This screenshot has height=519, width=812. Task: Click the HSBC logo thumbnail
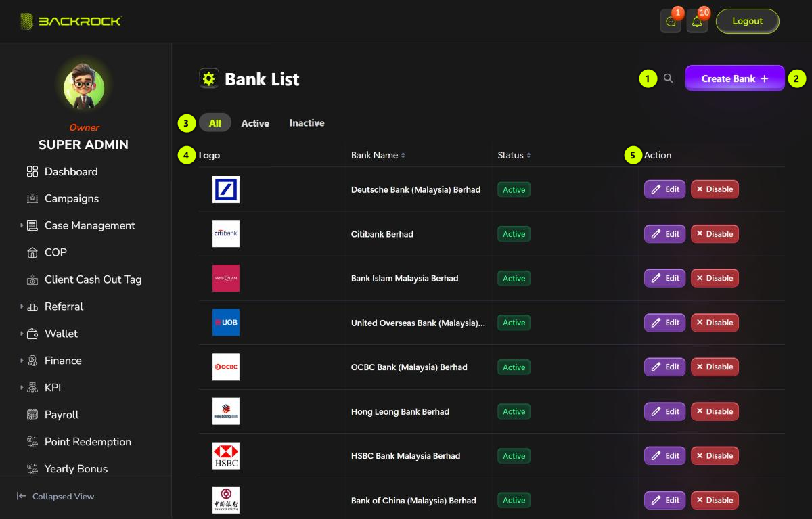(226, 456)
